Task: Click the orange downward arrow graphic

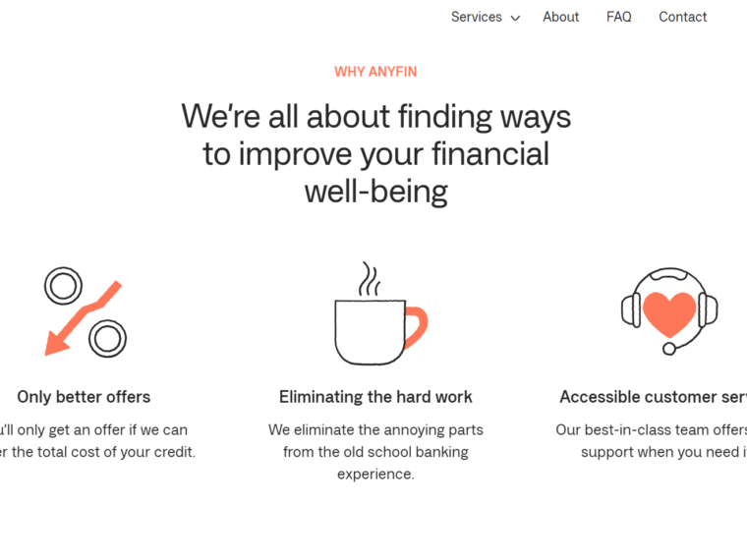Action: 83,318
